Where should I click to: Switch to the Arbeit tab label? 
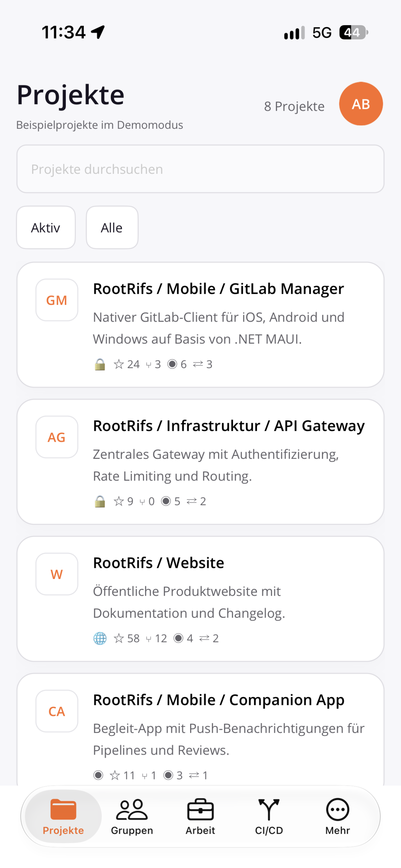[200, 831]
